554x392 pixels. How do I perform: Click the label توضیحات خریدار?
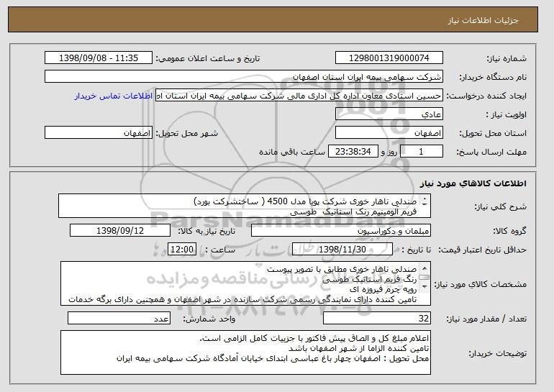click(497, 352)
